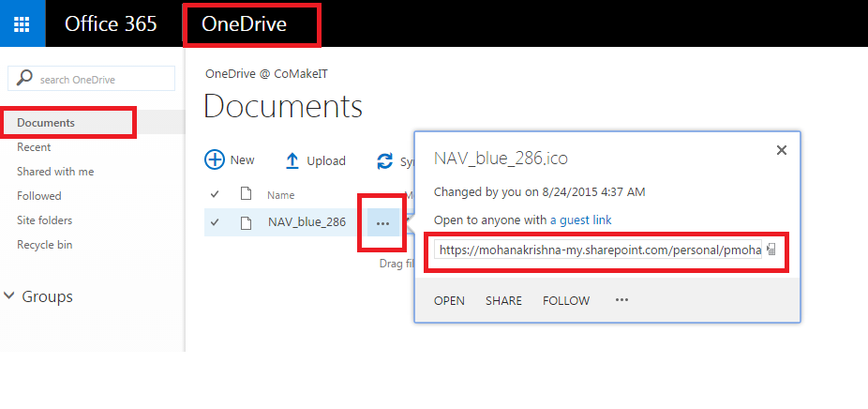Open the Recycle bin
868x409 pixels.
tap(44, 245)
